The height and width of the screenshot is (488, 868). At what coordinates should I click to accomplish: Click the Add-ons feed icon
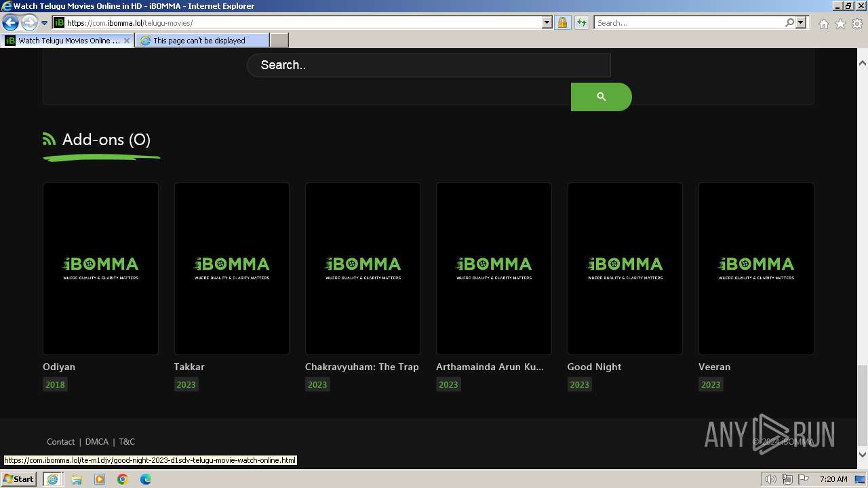(x=49, y=139)
